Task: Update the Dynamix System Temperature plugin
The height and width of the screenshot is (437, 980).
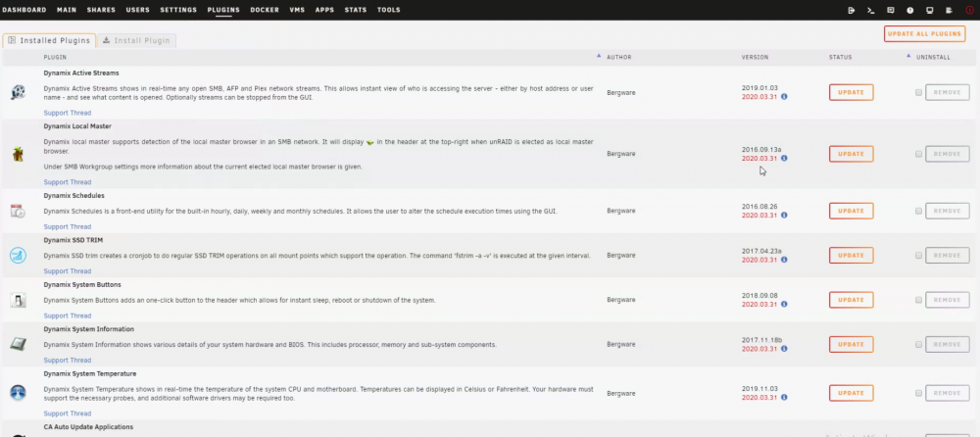Action: (x=852, y=393)
